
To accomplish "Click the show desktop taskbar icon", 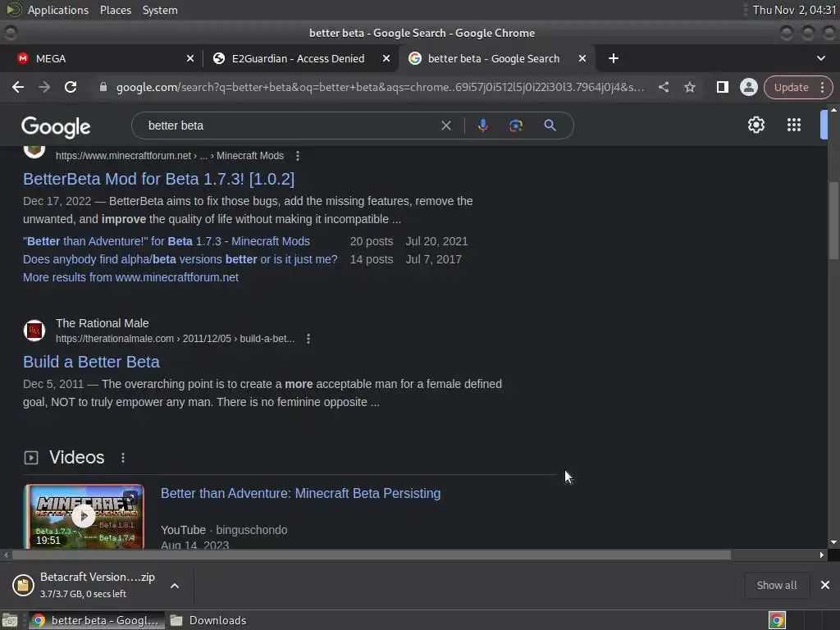I will tap(10, 620).
